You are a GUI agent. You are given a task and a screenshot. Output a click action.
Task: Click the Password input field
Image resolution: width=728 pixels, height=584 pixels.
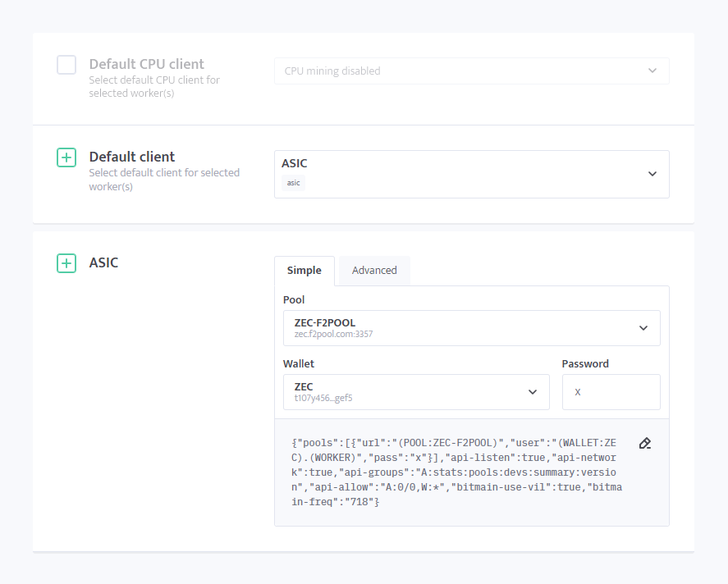[611, 392]
